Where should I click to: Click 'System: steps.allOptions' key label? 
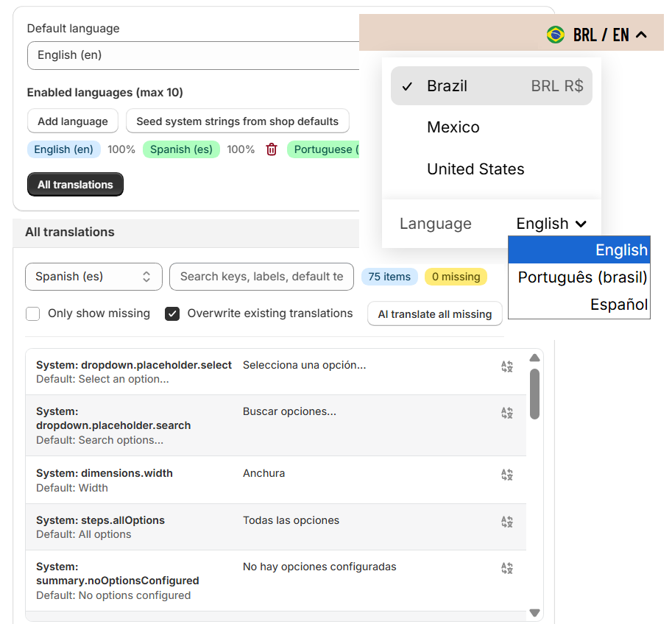coord(100,520)
